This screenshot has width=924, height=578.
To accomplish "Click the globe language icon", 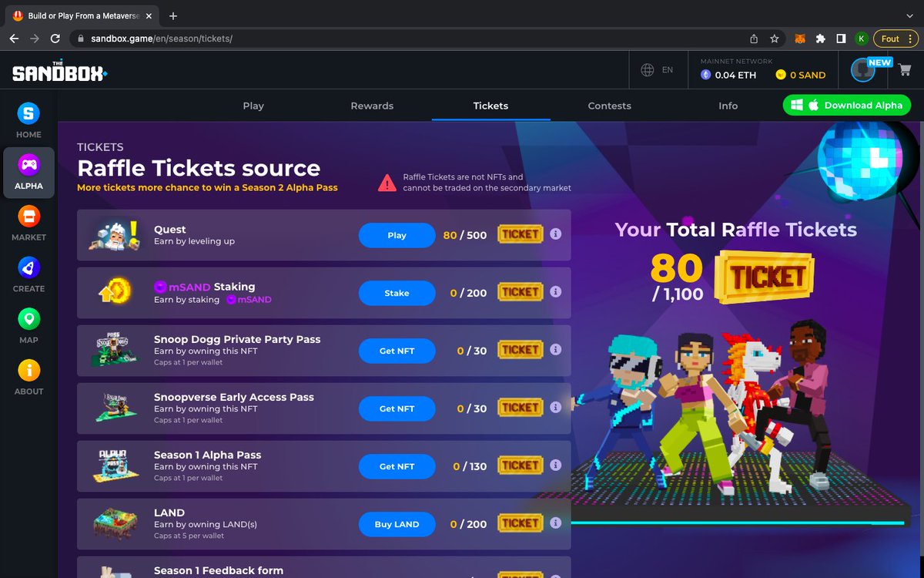I will click(648, 69).
